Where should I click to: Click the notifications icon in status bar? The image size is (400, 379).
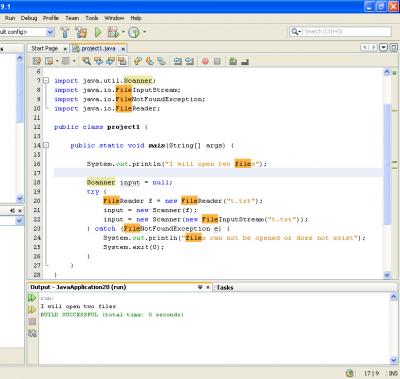click(x=349, y=373)
